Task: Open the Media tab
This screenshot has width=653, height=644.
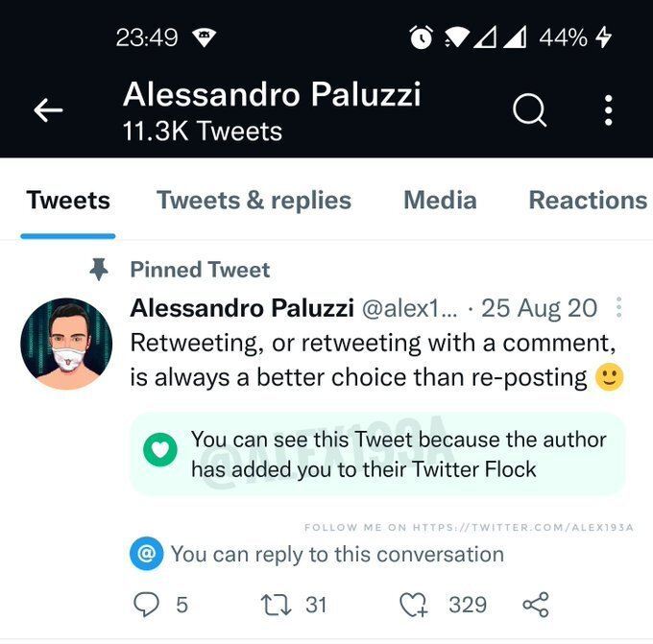Action: click(440, 201)
